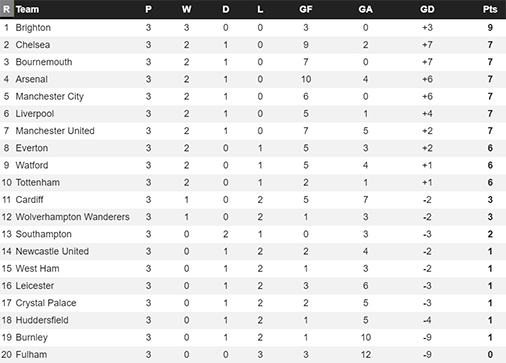Sort table by the Pts column header
Screen dimensions: 506x363
490,9
